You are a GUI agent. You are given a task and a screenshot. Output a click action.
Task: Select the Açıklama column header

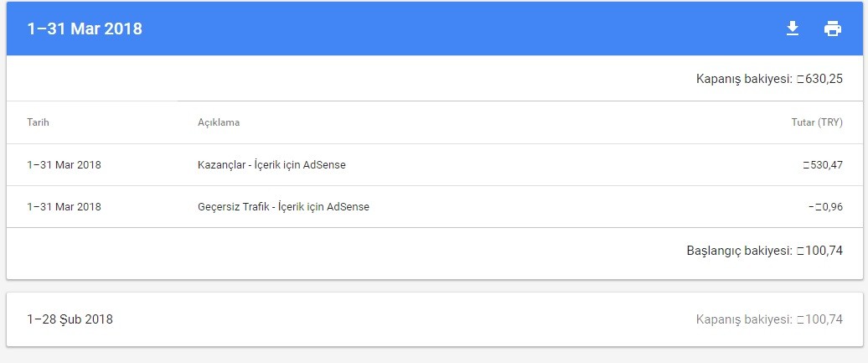point(219,122)
